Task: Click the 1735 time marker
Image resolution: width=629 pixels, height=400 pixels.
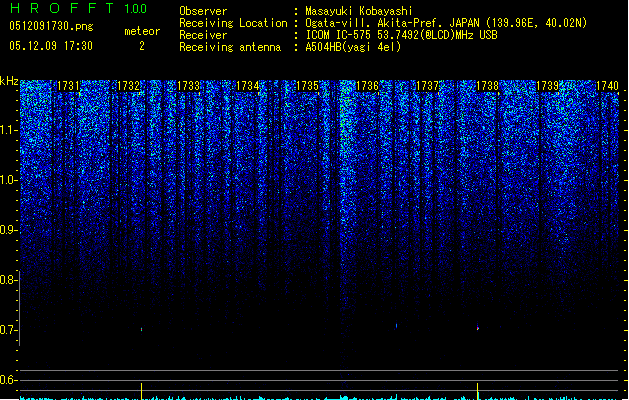Action: 307,86
